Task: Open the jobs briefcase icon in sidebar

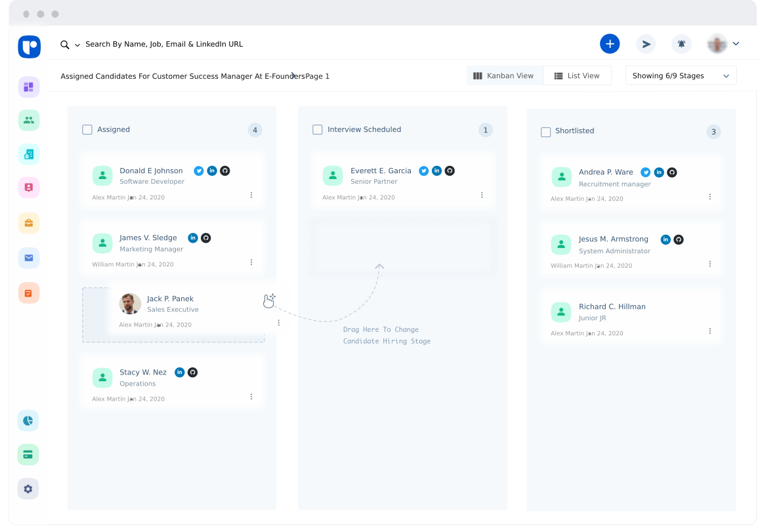Action: coord(29,223)
